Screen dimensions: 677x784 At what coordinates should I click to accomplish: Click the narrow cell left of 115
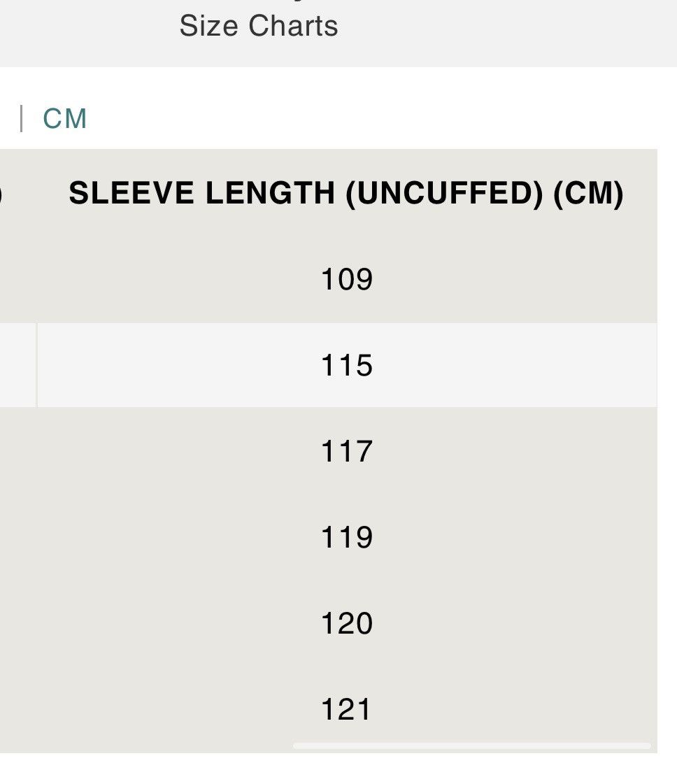click(18, 365)
